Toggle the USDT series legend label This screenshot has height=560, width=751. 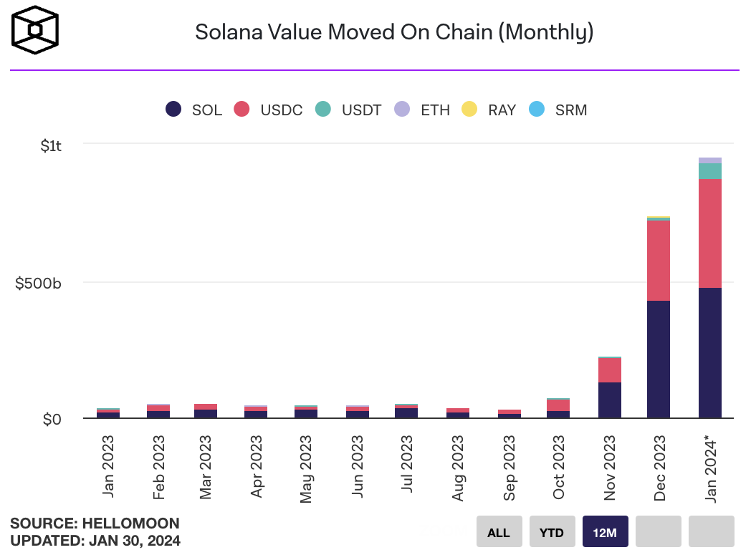coord(361,110)
